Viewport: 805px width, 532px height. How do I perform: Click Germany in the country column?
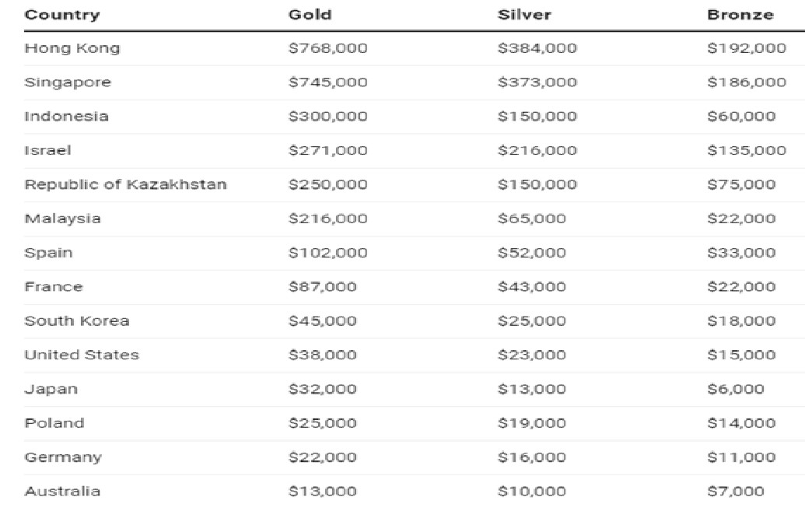(63, 457)
